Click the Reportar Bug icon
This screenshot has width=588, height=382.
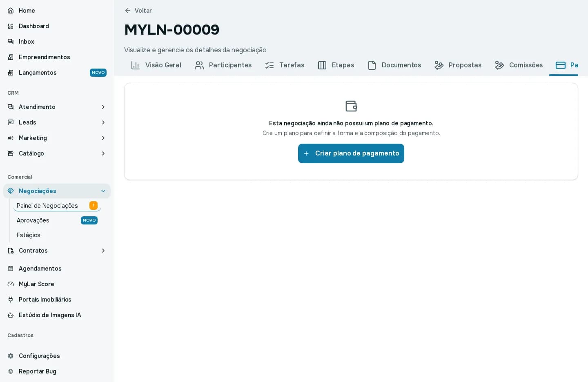point(11,371)
